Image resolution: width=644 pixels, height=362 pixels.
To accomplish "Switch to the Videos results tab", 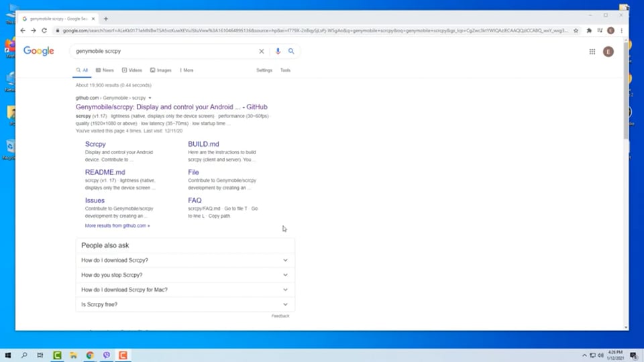I will 132,70.
